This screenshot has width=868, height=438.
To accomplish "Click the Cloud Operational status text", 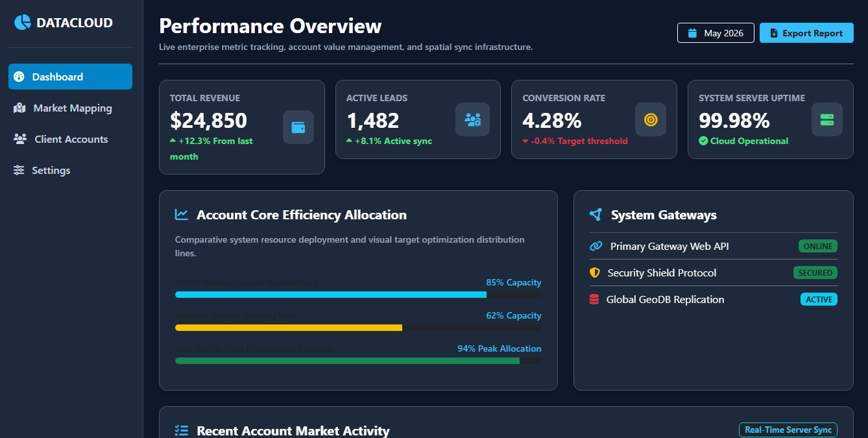I will tap(749, 141).
